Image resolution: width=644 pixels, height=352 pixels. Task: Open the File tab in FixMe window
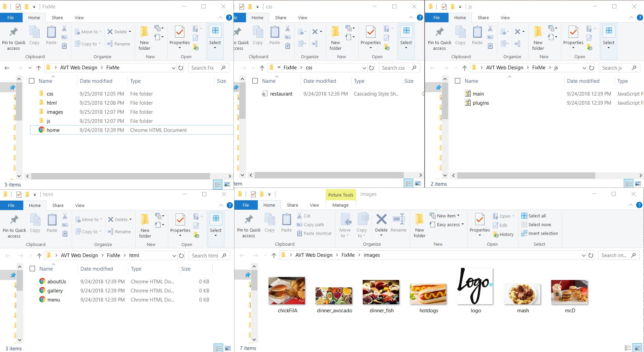(11, 17)
